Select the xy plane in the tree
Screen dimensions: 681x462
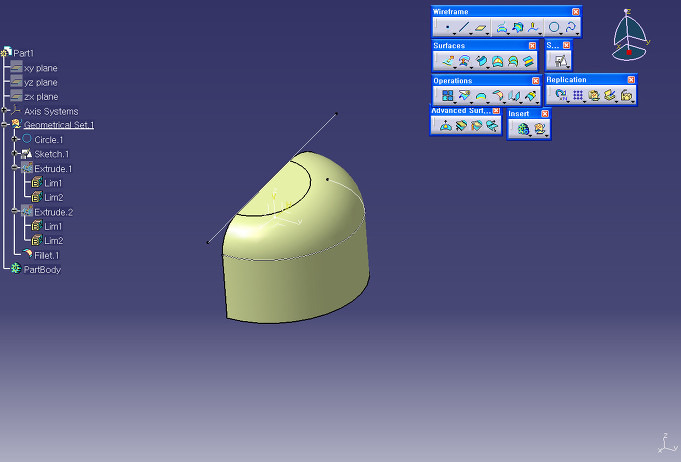coord(41,68)
